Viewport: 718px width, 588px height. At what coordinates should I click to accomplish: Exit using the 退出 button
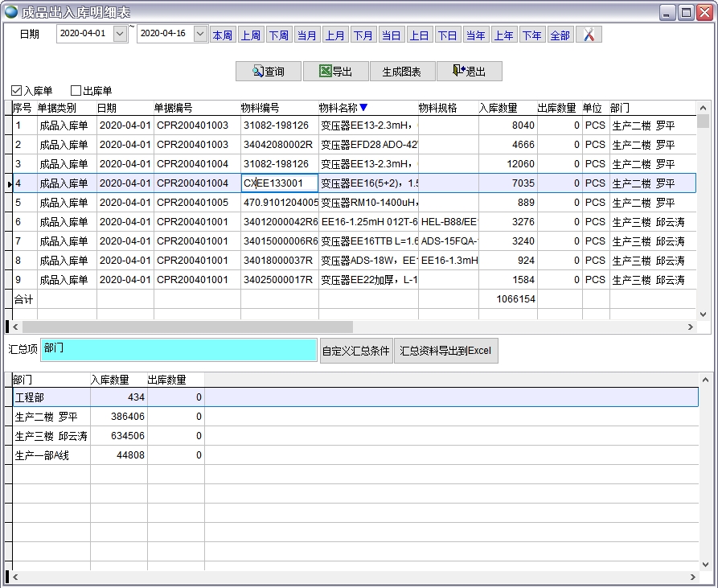tap(469, 72)
